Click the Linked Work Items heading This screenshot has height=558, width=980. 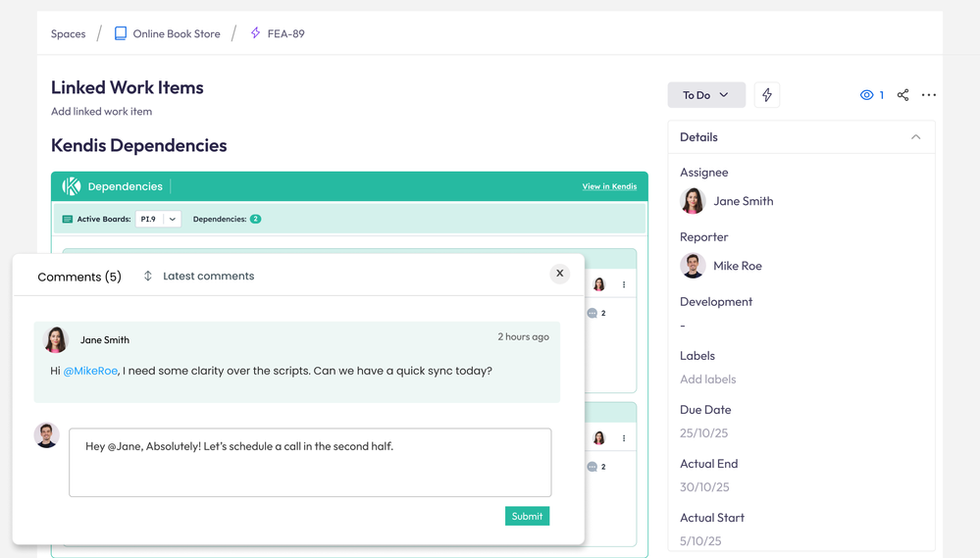point(127,87)
